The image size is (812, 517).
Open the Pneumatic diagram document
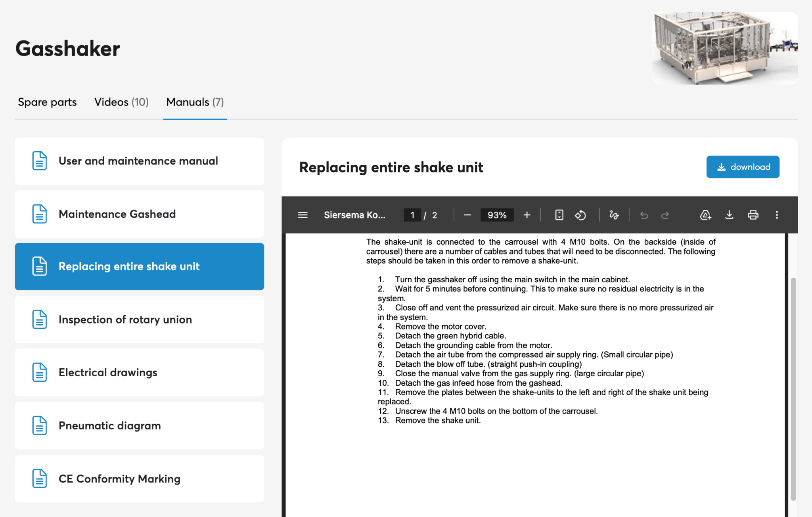coord(140,426)
